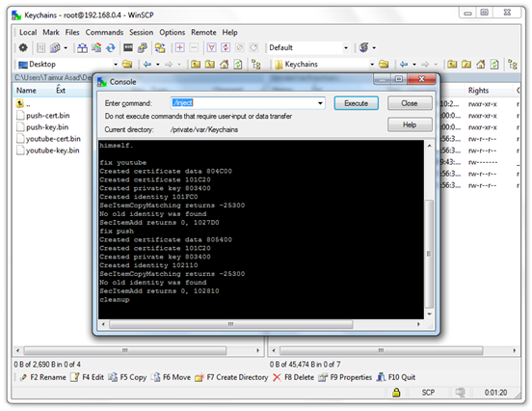Image resolution: width=532 pixels, height=411 pixels.
Task: Open remote directory folder icon beside Keychains
Action: [384, 64]
